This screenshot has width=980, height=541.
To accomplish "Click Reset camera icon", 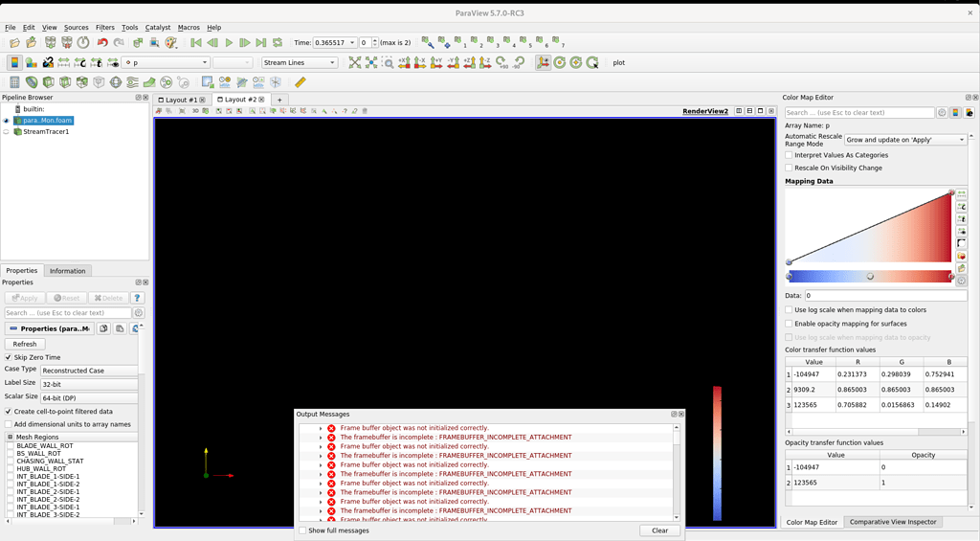I will tap(355, 62).
